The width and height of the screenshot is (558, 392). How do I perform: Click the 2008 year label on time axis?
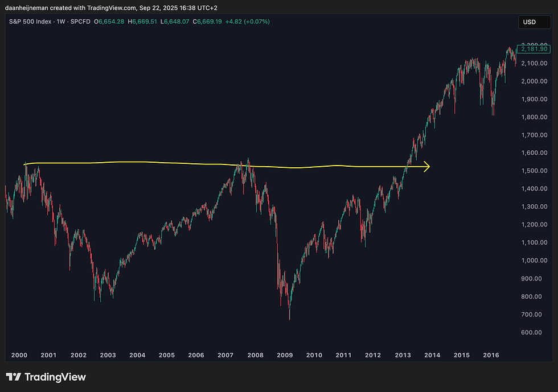(x=255, y=355)
